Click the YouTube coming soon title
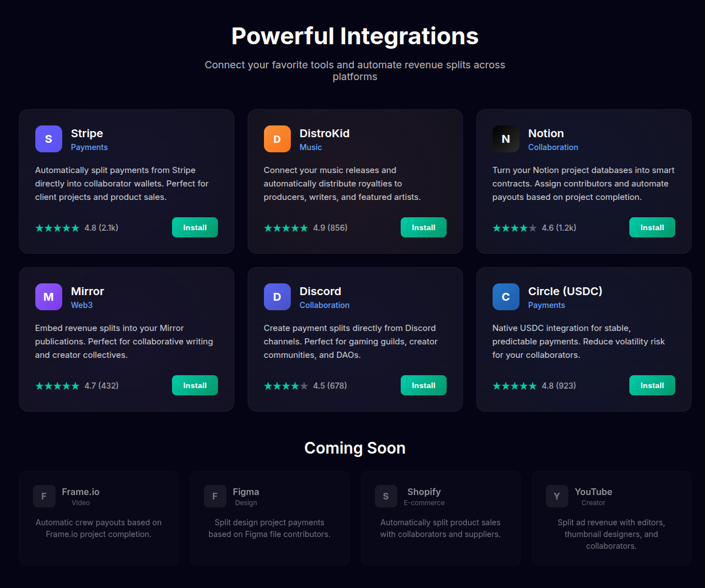 coord(593,492)
